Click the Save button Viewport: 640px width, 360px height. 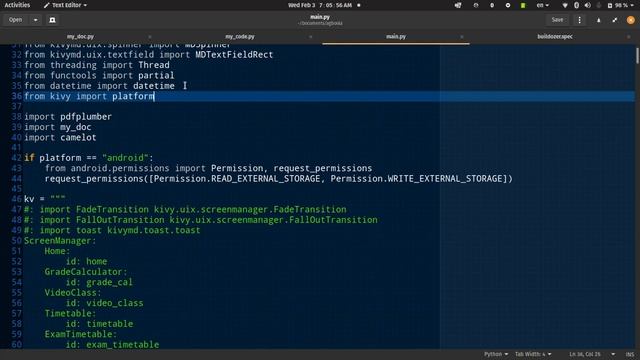click(x=557, y=20)
